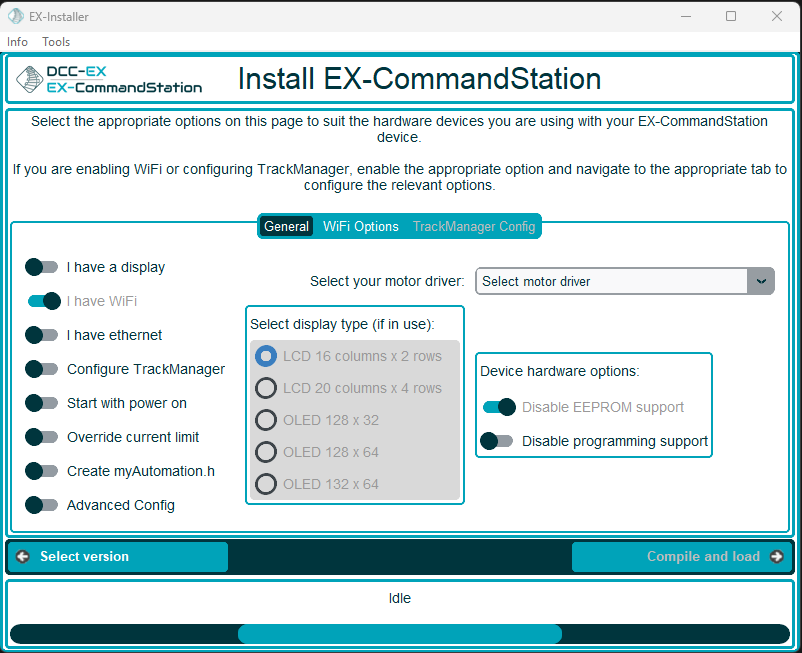Click the DCC-EX EX-CommandStation logo
This screenshot has width=802, height=653.
pyautogui.click(x=109, y=79)
